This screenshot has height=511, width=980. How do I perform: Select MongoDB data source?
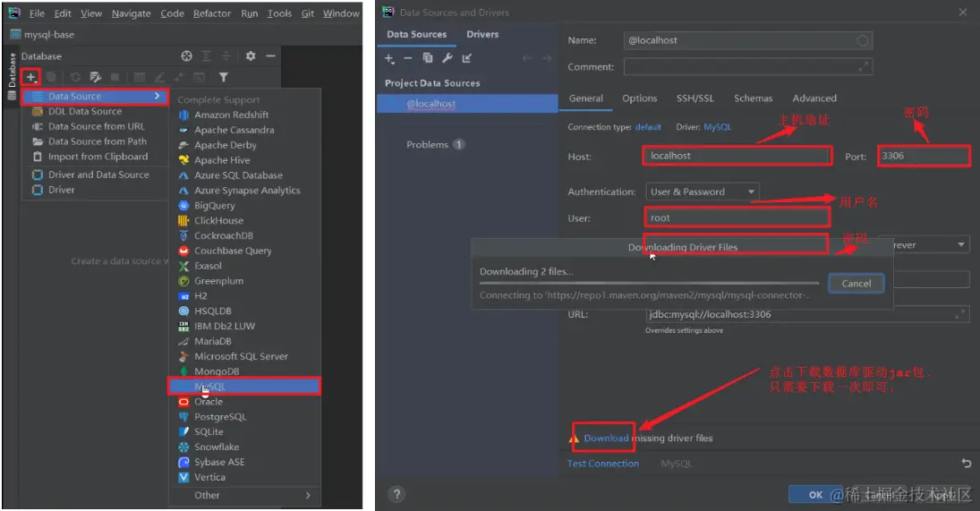click(244, 371)
